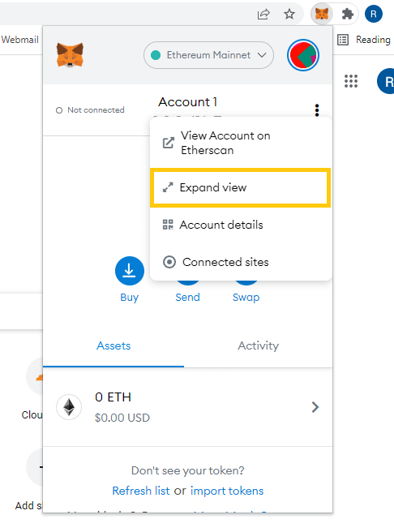
Task: Expand the 0 ETH asset chevron
Action: click(315, 407)
